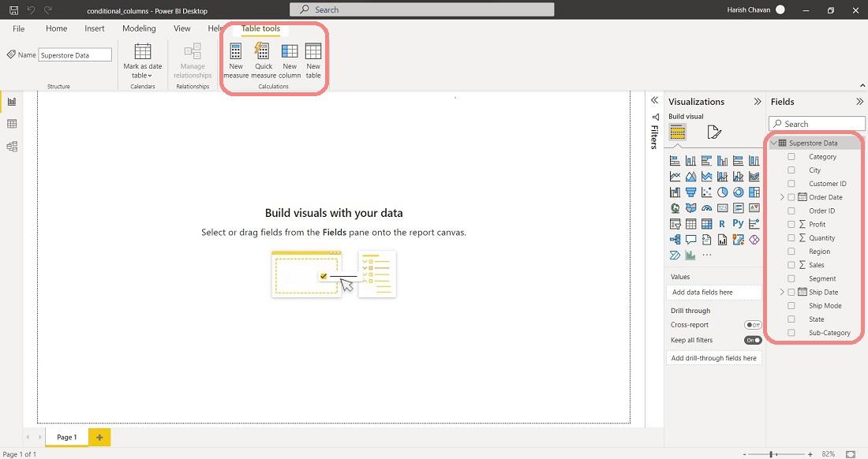
Task: Click the table Name input field
Action: (75, 54)
